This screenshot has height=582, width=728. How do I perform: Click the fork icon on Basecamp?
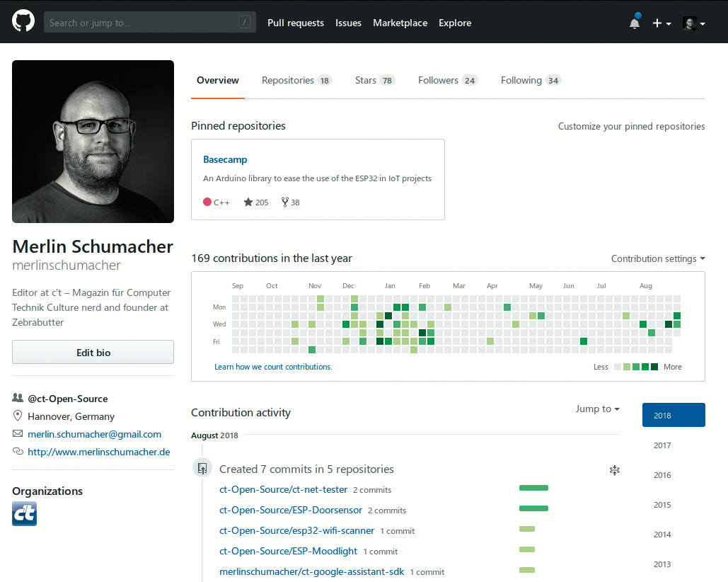[x=285, y=202]
